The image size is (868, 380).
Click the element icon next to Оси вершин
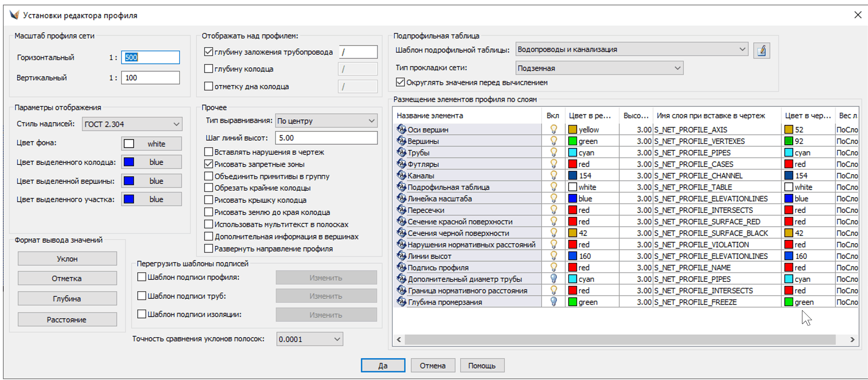coord(401,129)
